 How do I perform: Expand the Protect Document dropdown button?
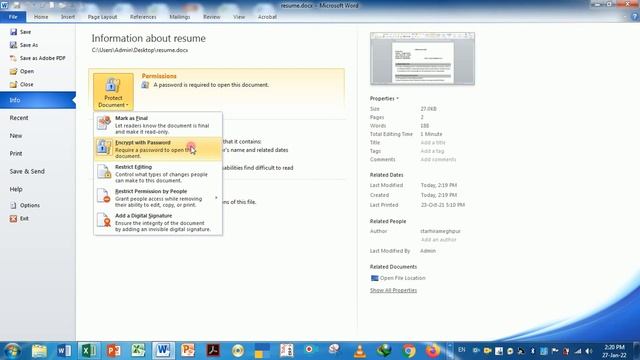coord(113,91)
